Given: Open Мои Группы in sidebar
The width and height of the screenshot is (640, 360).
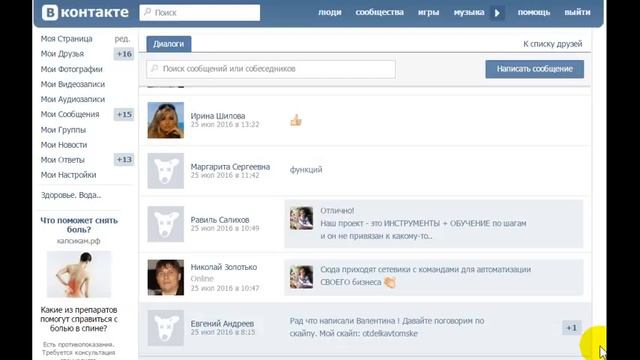Looking at the screenshot, I should pyautogui.click(x=63, y=130).
